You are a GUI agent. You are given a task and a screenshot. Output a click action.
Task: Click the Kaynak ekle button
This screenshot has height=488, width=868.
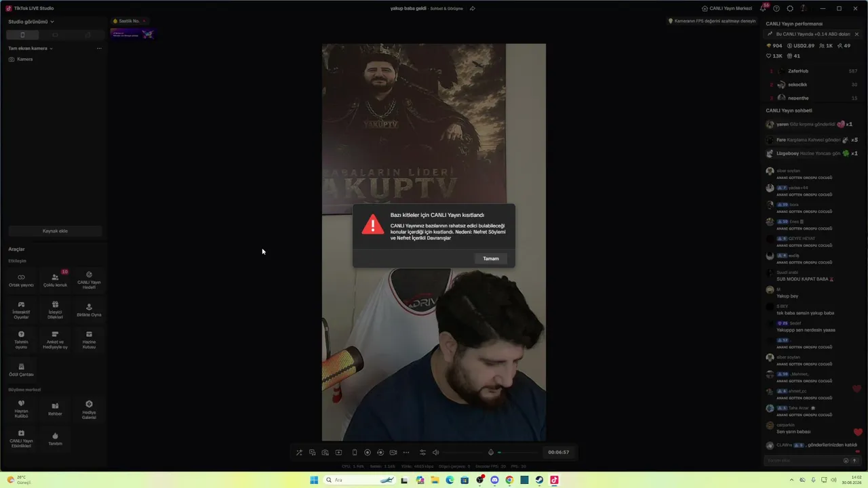pyautogui.click(x=55, y=231)
